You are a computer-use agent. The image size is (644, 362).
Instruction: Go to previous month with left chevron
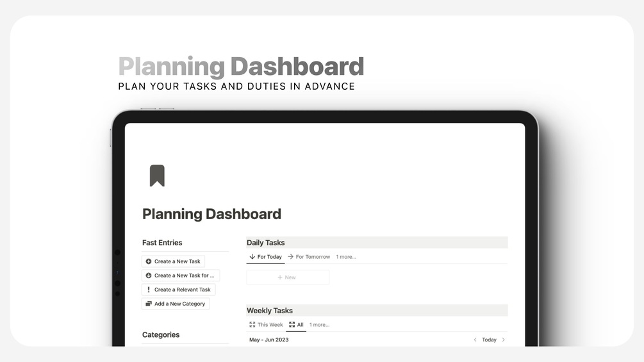[475, 340]
